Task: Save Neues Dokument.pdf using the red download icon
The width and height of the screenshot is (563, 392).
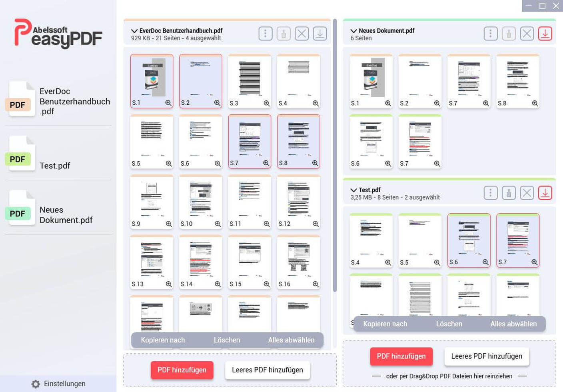Action: (545, 34)
